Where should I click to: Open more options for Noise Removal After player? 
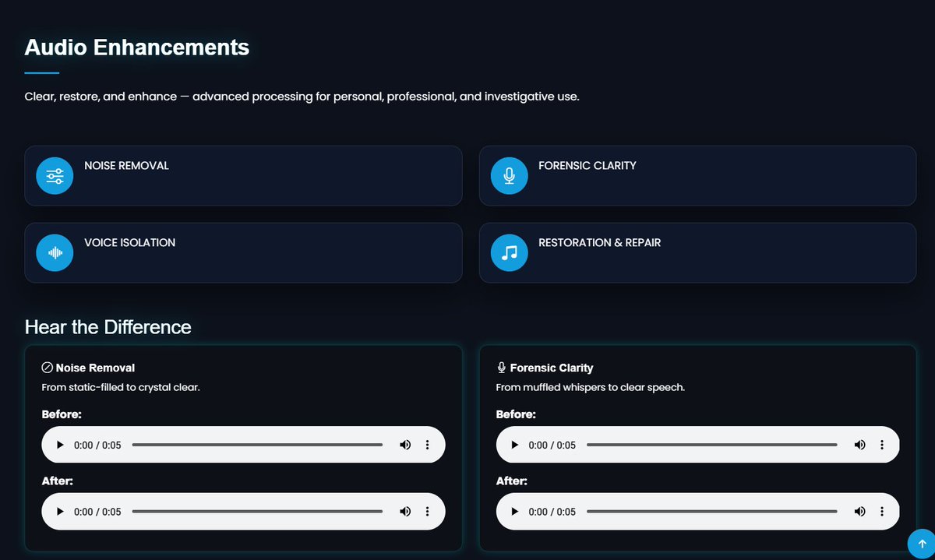pyautogui.click(x=427, y=512)
